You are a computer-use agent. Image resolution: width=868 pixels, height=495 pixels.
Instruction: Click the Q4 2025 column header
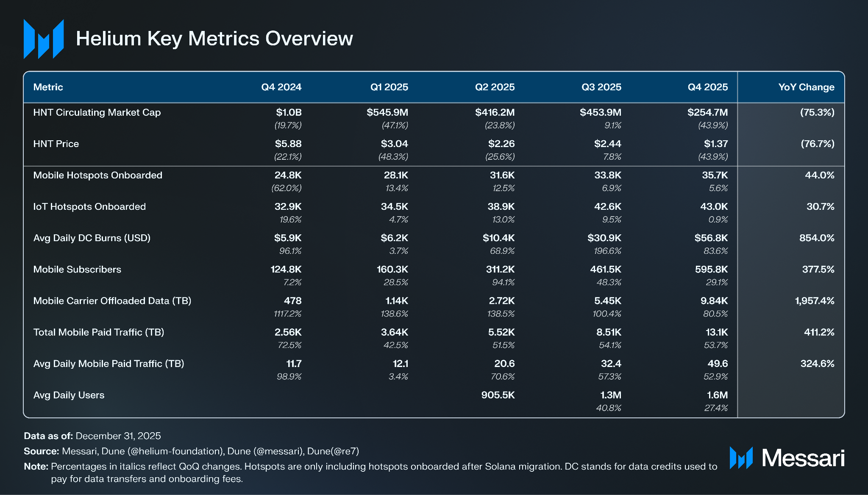click(707, 87)
